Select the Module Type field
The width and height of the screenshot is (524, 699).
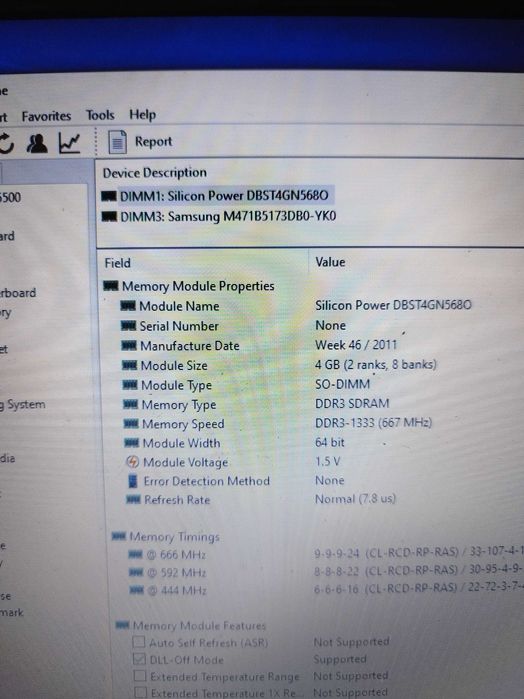(176, 385)
